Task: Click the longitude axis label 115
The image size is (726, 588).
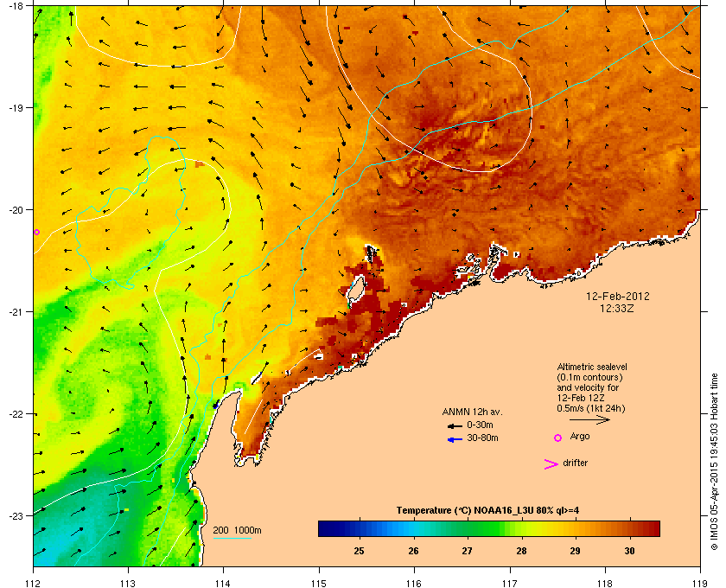Action: 319,583
